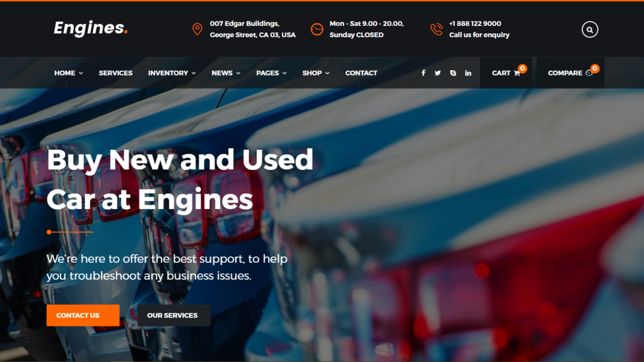Image resolution: width=644 pixels, height=362 pixels.
Task: Select the HOME menu label
Action: pos(65,73)
